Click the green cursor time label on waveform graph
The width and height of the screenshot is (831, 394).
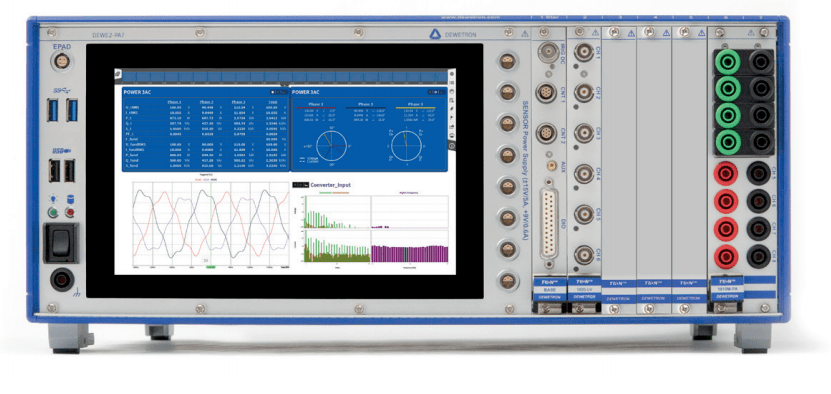[x=211, y=268]
